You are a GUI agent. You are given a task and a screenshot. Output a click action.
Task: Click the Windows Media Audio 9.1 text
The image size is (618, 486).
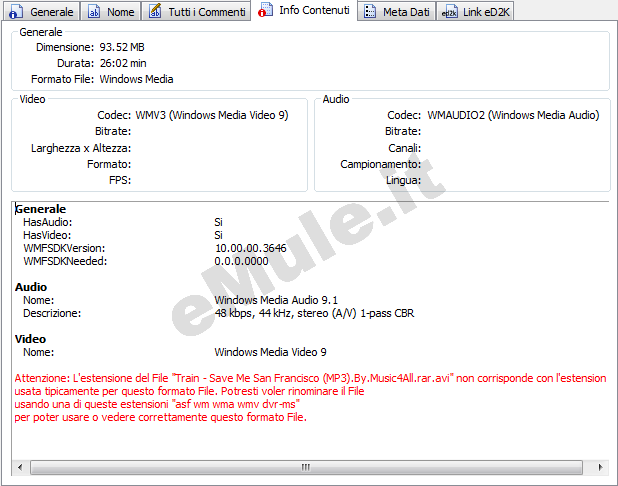[x=276, y=300]
